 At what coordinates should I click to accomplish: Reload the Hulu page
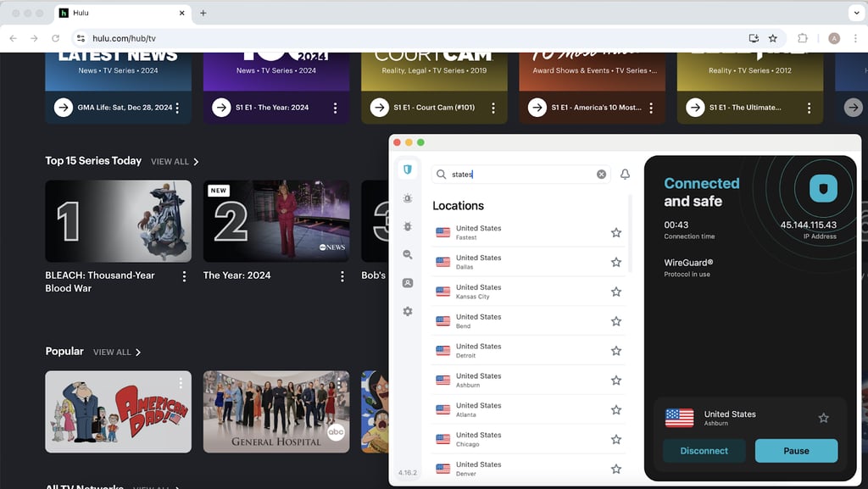55,38
